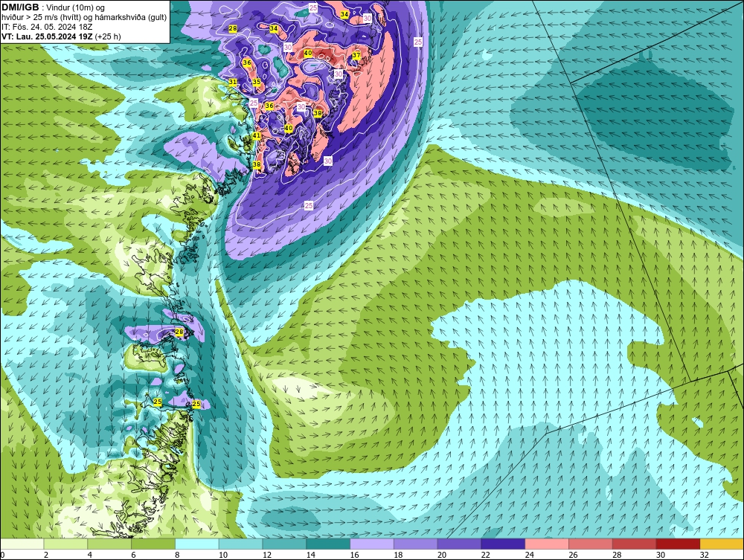
Task: Select the 26–28 m/s salmon swatch
Action: point(591,544)
